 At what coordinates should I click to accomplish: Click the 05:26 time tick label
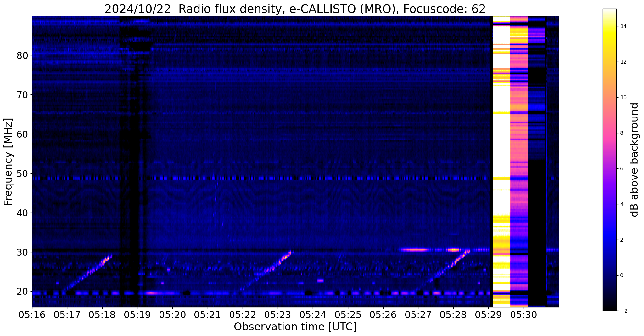tap(383, 315)
